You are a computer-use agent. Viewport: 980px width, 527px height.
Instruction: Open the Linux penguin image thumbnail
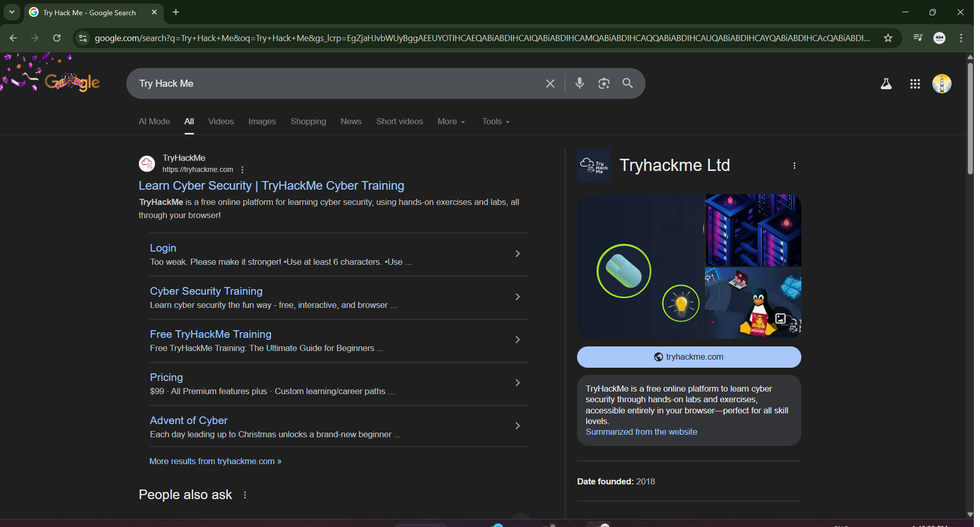753,303
